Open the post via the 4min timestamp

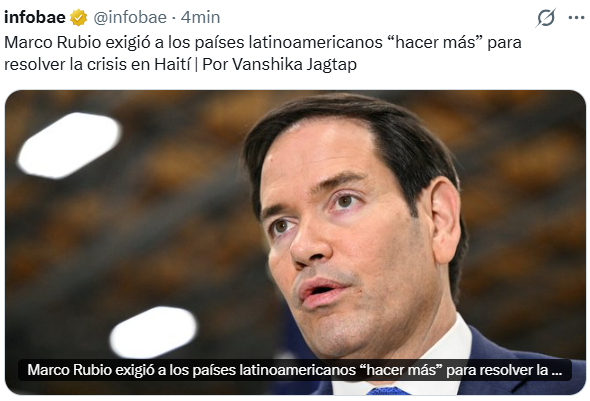pos(200,17)
